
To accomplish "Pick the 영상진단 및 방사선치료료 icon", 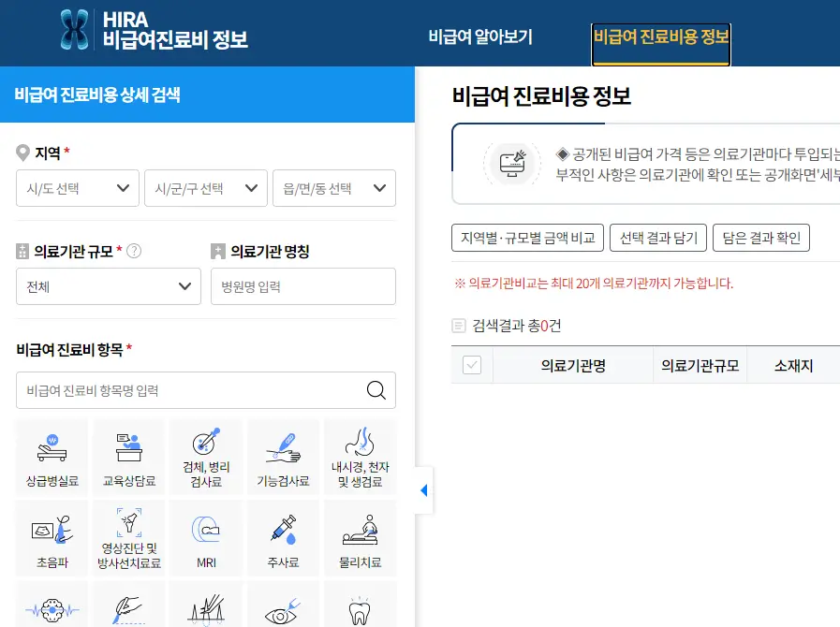I will [x=128, y=537].
